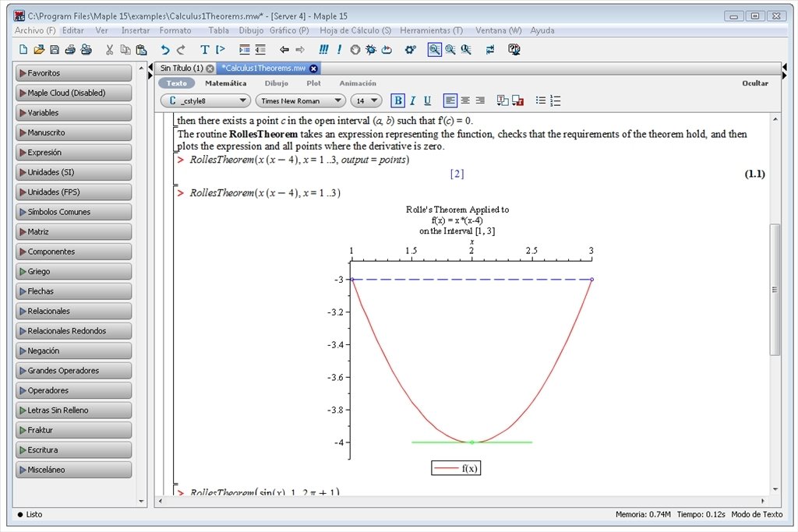Undo the last action
Image resolution: width=798 pixels, height=532 pixels.
coord(165,49)
